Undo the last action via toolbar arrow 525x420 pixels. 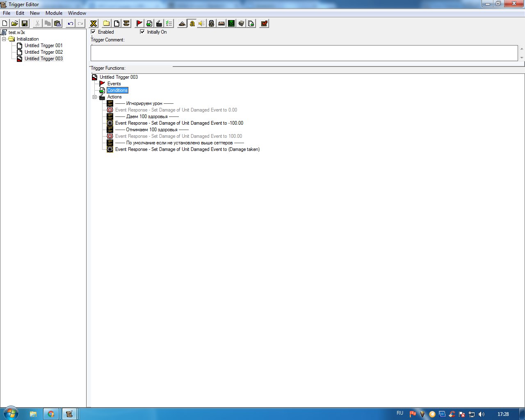pos(71,23)
